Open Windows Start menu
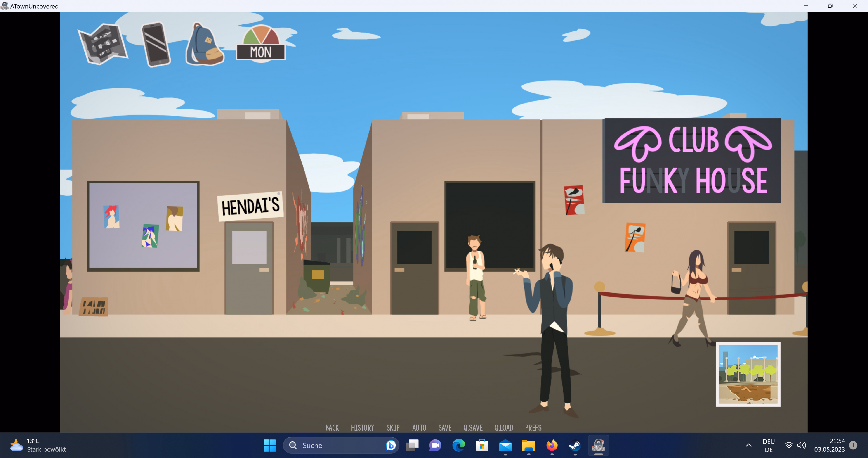Image resolution: width=868 pixels, height=458 pixels. [270, 446]
